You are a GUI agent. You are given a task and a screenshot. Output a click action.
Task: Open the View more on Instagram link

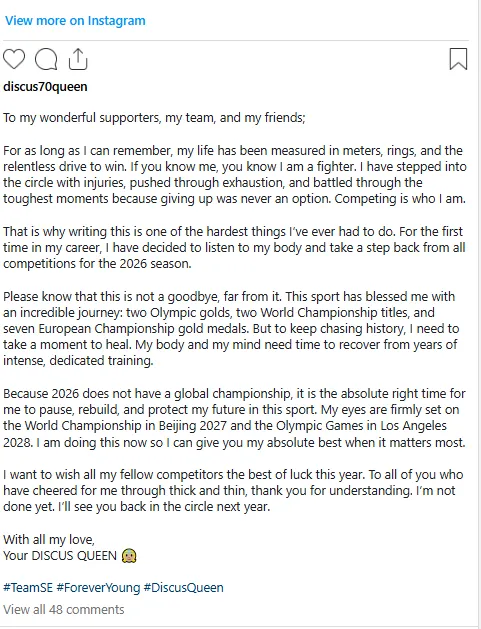pos(75,20)
